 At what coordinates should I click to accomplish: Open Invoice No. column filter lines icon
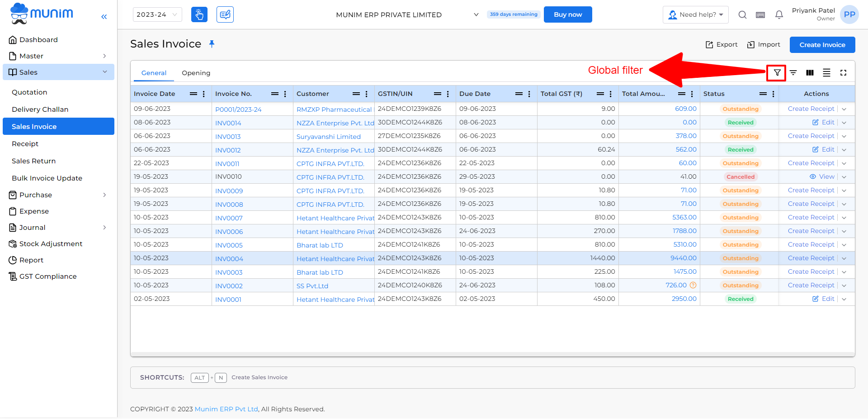click(x=275, y=94)
